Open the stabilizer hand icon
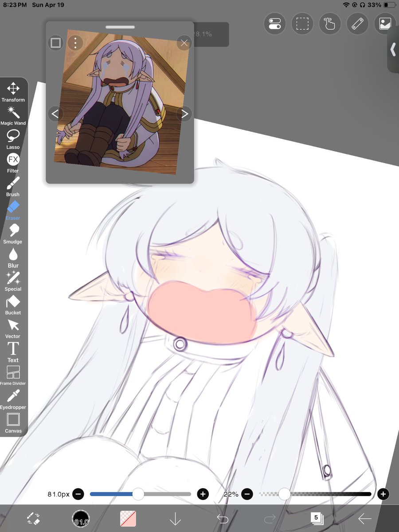Image resolution: width=399 pixels, height=532 pixels. (x=330, y=23)
